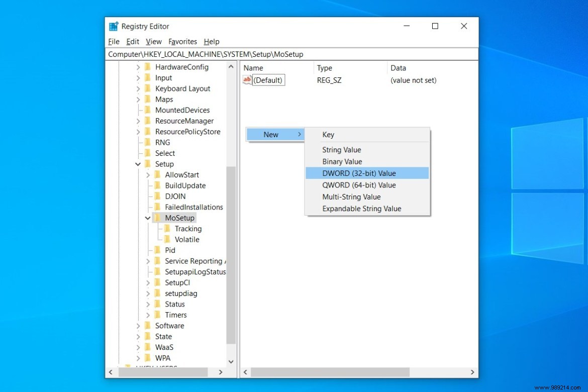The width and height of the screenshot is (588, 392).
Task: Select "Expandable String Value" menu entry
Action: [x=361, y=209]
